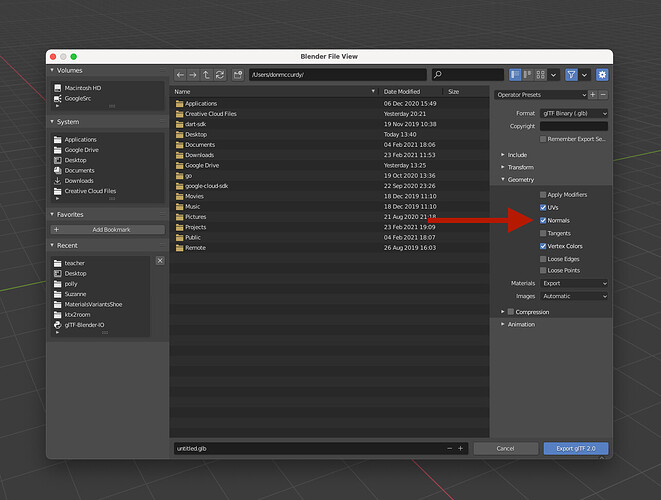Click the Add Bookmark button
The width and height of the screenshot is (661, 500).
click(x=107, y=230)
